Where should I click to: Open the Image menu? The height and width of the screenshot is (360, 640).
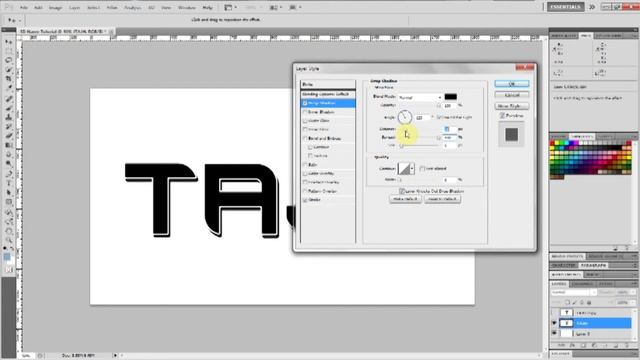55,7
